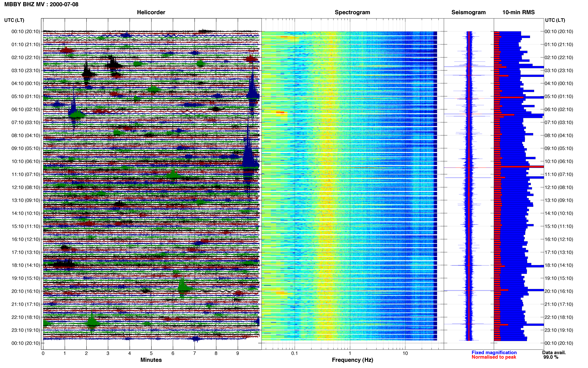This screenshot has width=588, height=368.
Task: Select the '10-min RMS' panel heading
Action: (x=518, y=12)
